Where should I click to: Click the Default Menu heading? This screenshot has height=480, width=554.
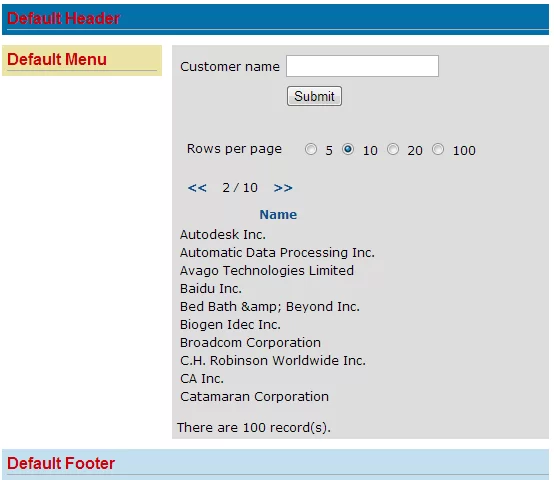click(57, 59)
